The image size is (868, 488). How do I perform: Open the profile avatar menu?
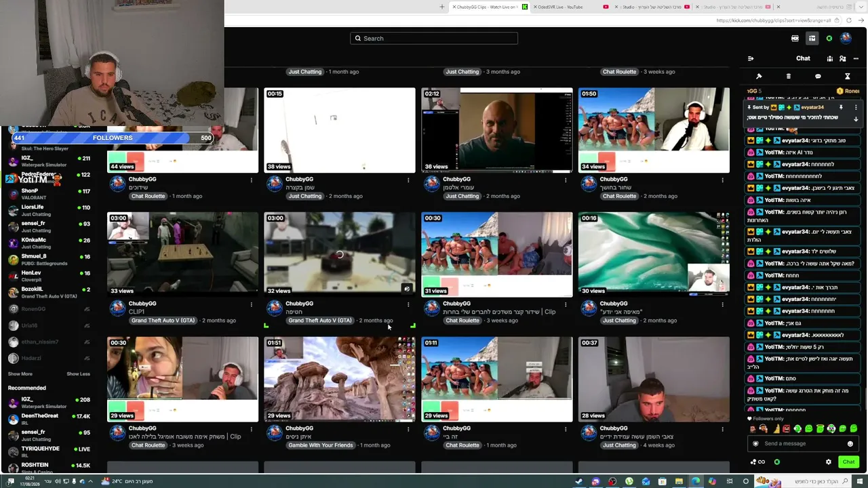pos(846,39)
